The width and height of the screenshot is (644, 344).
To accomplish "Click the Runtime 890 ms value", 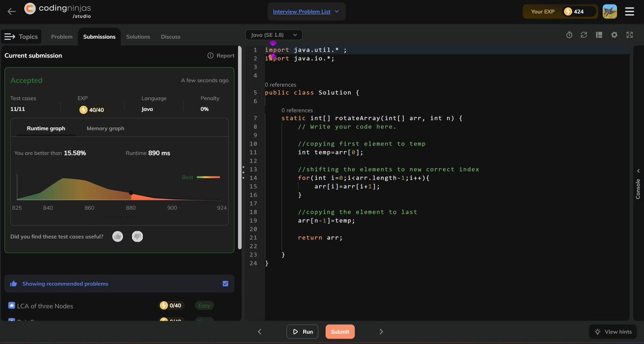I will pos(159,153).
